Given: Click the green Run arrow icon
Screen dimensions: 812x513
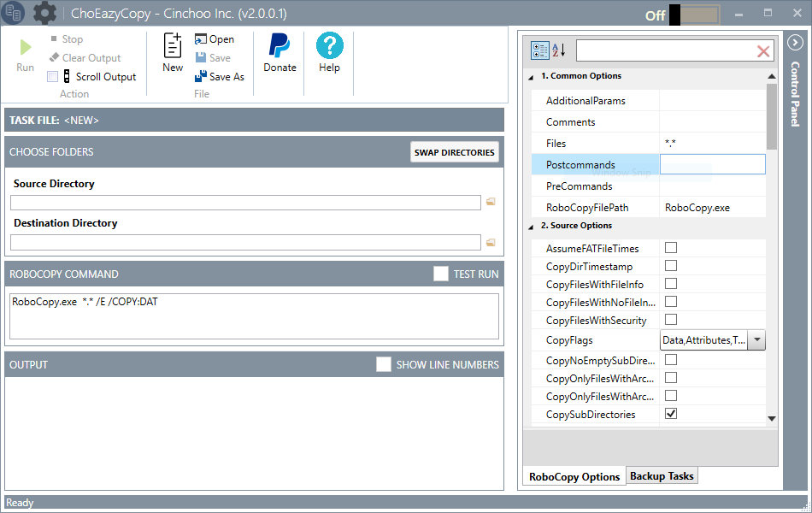Looking at the screenshot, I should coord(25,47).
